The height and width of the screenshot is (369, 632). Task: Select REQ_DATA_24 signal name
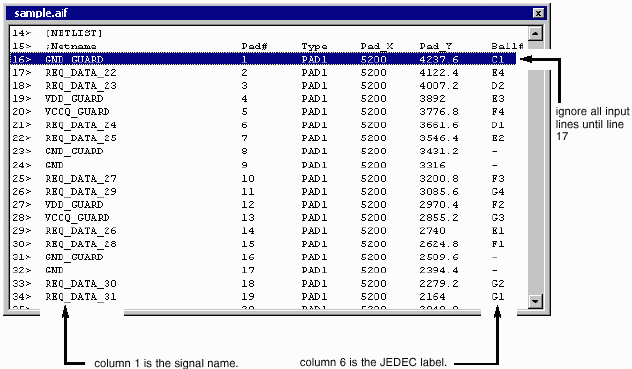(x=81, y=125)
